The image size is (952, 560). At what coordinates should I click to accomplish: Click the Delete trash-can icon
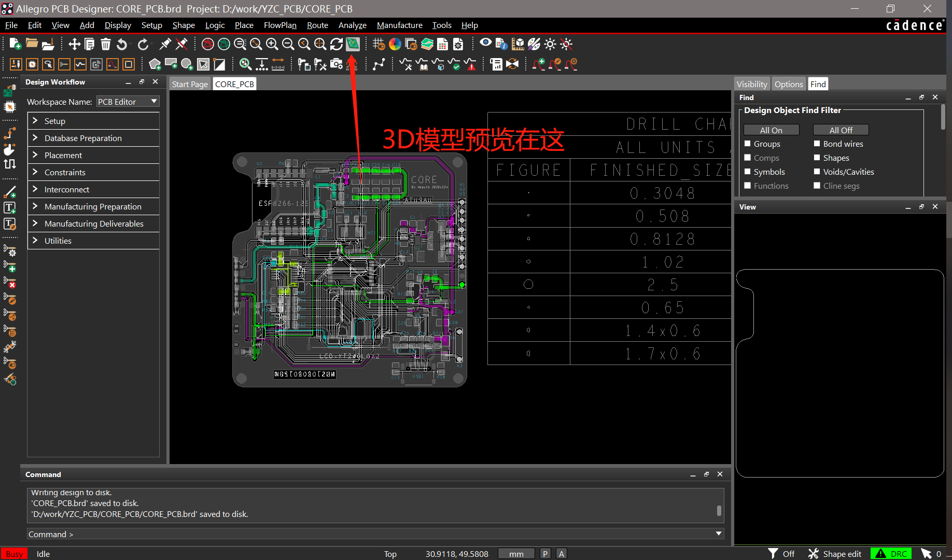tap(106, 44)
